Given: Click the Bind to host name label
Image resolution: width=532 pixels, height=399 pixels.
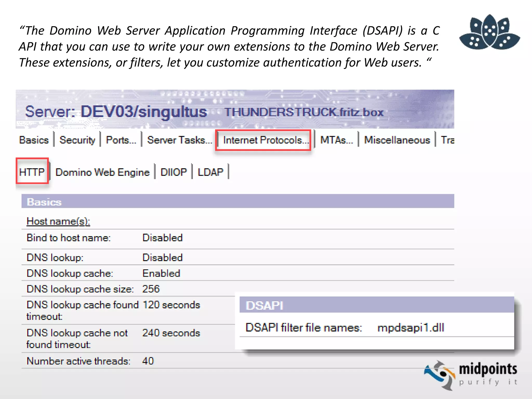Looking at the screenshot, I should tap(69, 238).
